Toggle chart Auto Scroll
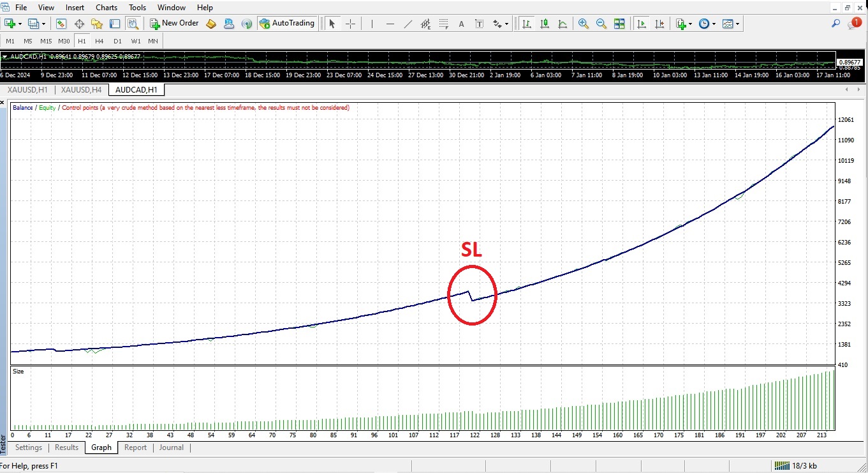Screen dimensions: 868x473 coord(642,24)
